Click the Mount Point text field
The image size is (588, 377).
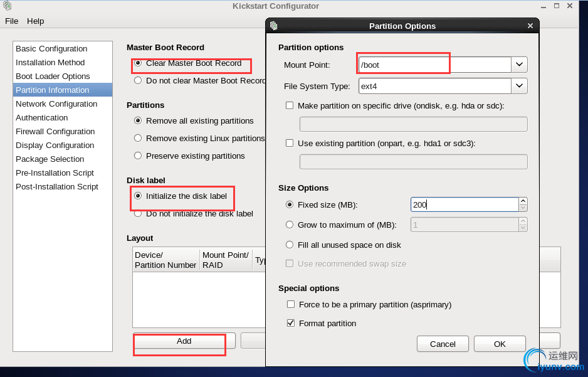435,65
